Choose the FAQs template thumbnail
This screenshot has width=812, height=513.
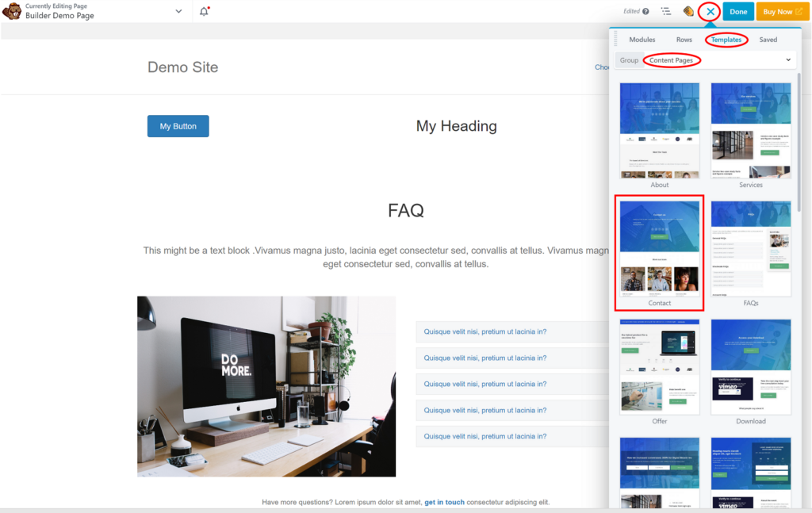point(751,248)
